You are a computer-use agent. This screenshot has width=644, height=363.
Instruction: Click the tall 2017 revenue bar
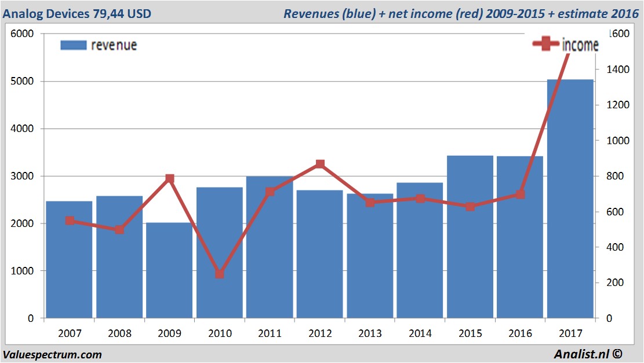(x=570, y=199)
